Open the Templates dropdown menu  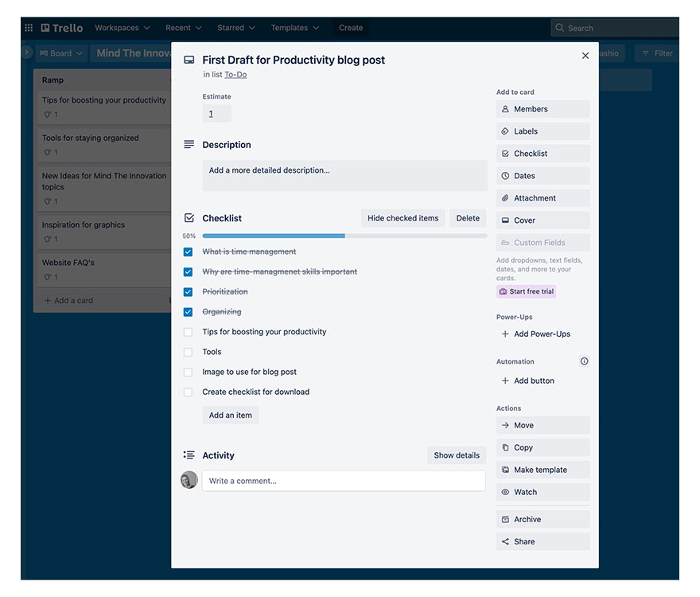(x=294, y=28)
